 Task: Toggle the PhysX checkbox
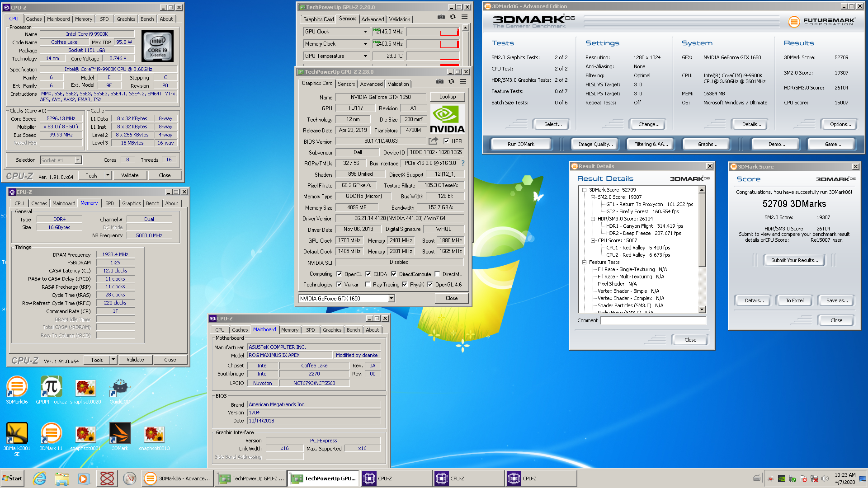405,284
